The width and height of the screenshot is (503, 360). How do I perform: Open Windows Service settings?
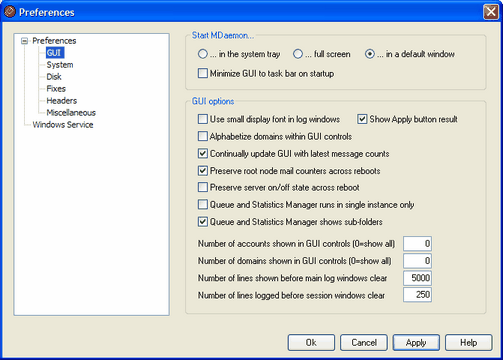[x=63, y=125]
